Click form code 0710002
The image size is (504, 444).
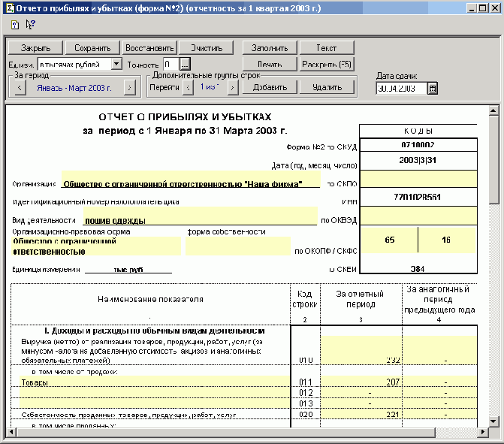[x=418, y=145]
